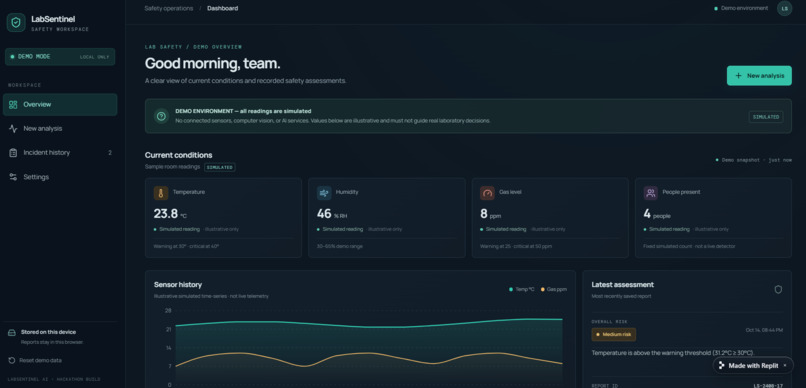Open Settings in the sidebar
The image size is (806, 388).
click(60, 177)
